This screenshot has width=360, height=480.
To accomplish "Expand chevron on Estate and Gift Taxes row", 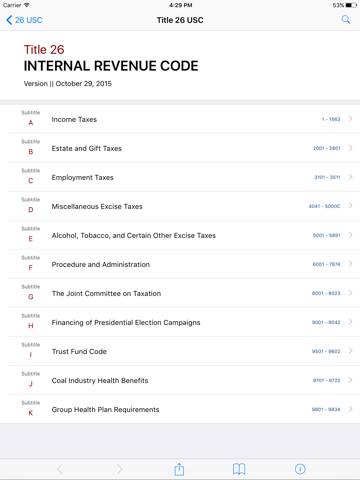I will click(351, 148).
